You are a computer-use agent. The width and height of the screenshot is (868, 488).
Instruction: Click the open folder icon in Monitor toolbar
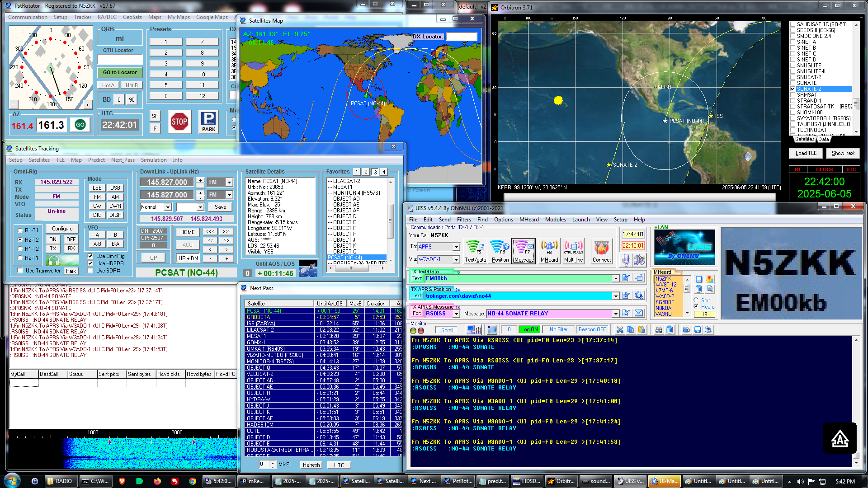click(686, 330)
